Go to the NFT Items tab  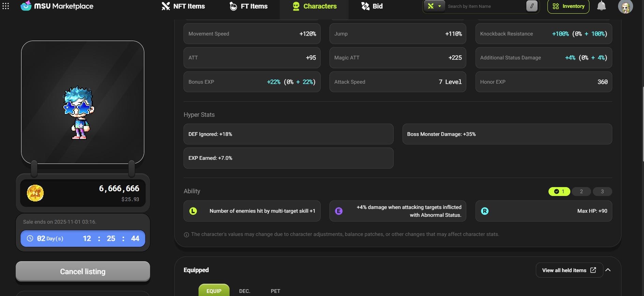[x=183, y=6]
